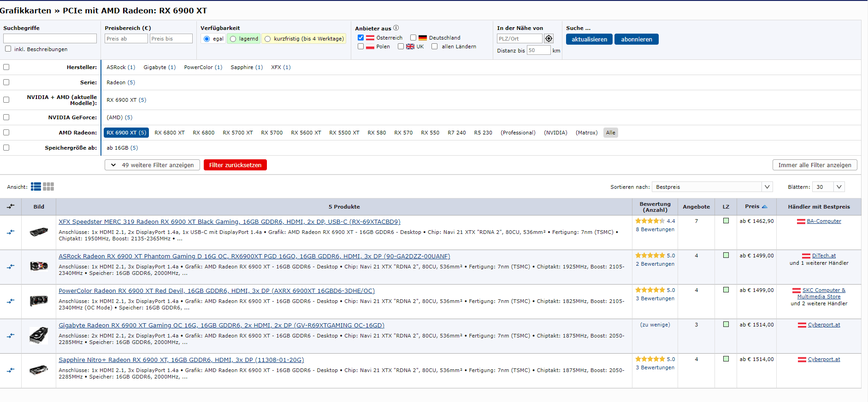Open Sapphire Nitro+ thumbnail
868x402 pixels.
[39, 370]
